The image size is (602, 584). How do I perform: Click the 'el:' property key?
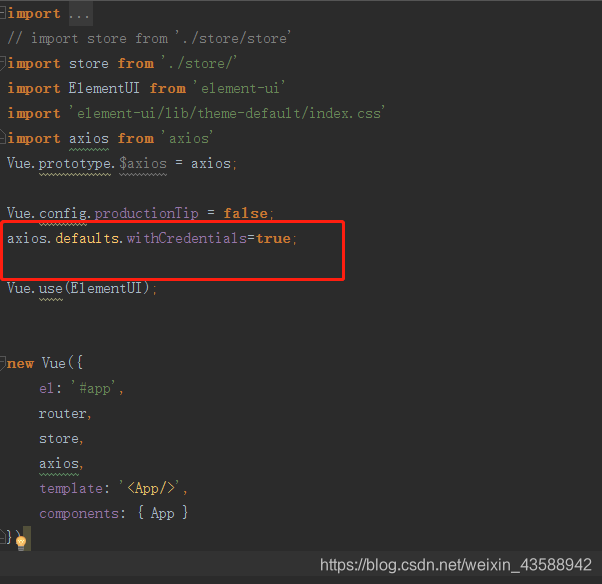(50, 389)
